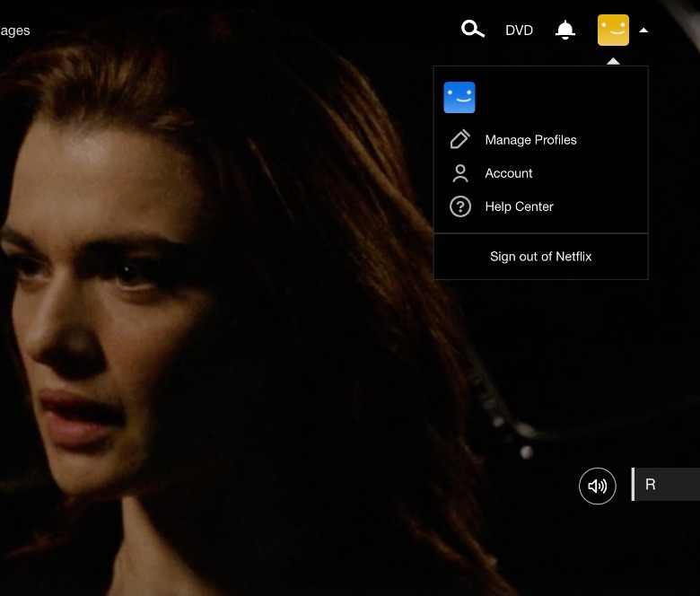
Task: Click the question mark Help icon
Action: [x=459, y=206]
